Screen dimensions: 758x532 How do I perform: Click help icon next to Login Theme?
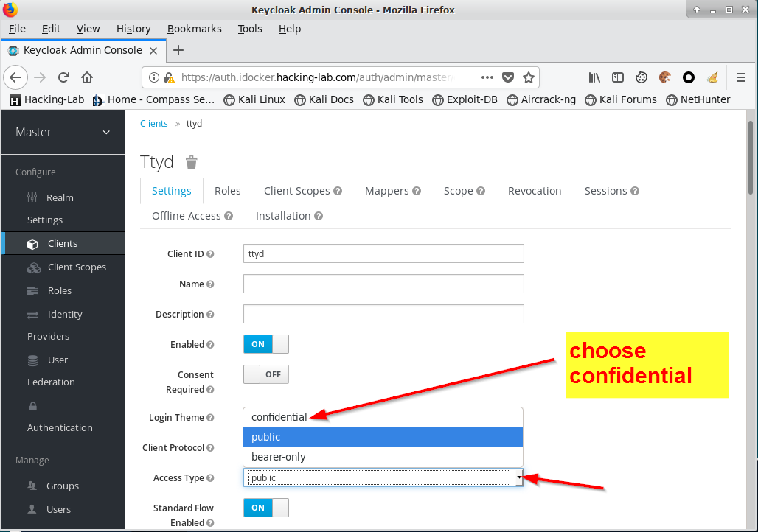tap(210, 418)
